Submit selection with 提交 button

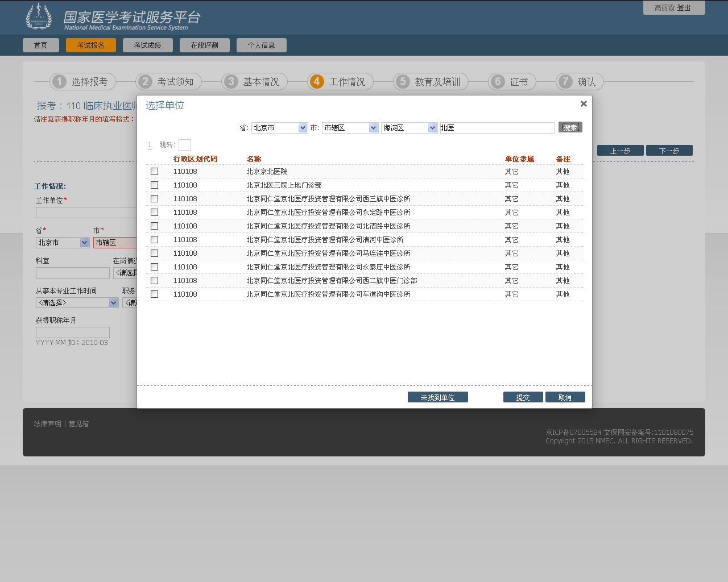[523, 397]
